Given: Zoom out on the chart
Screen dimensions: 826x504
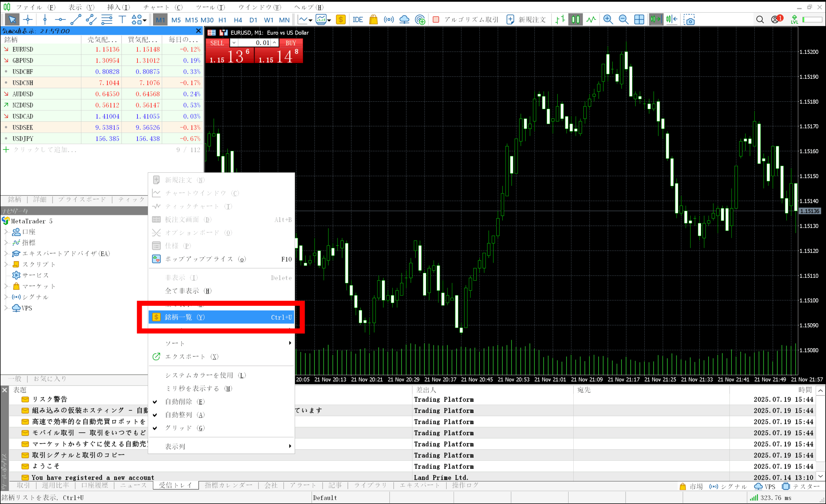Looking at the screenshot, I should point(623,20).
